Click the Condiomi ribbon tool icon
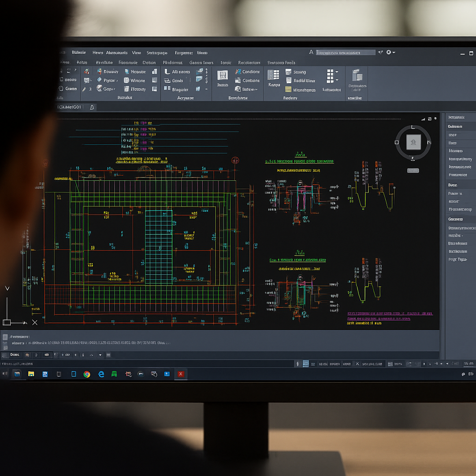Screen dimensions: 476x476 pos(237,72)
